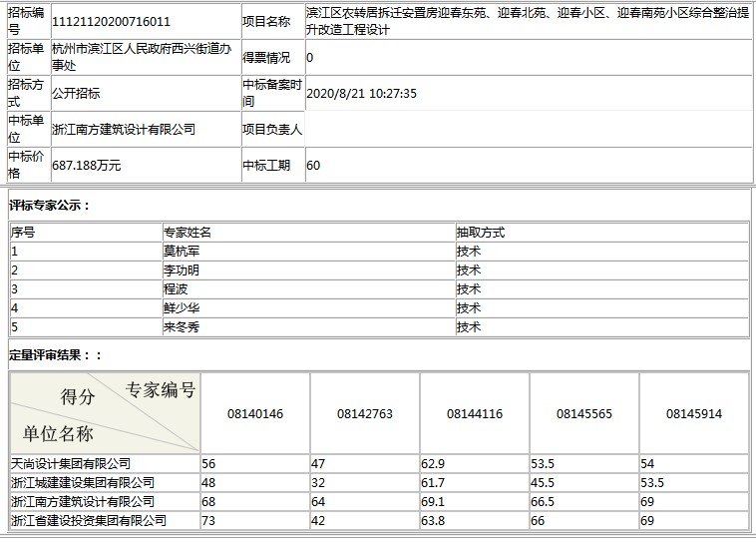Click winning bid price 687.188万元
Viewport: 756px width, 544px height.
point(87,165)
